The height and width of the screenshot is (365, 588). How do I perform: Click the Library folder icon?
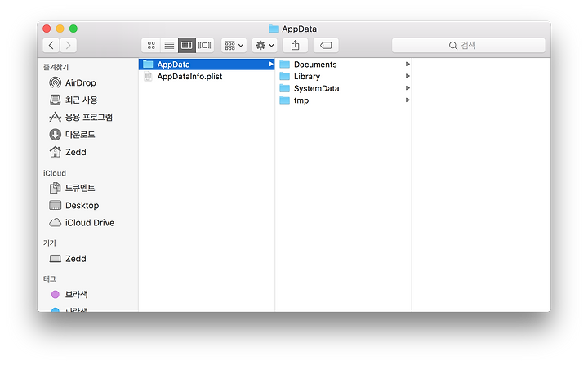[285, 76]
